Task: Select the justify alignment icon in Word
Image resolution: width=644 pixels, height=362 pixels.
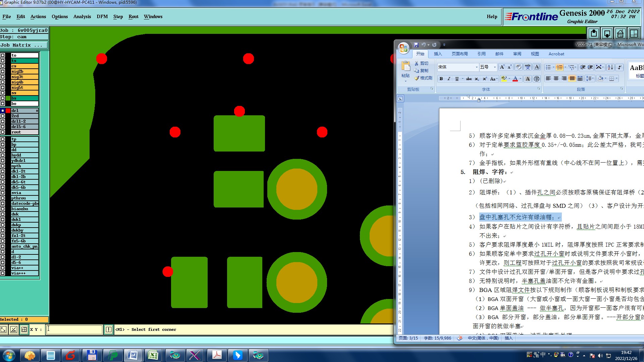Action: pos(572,78)
